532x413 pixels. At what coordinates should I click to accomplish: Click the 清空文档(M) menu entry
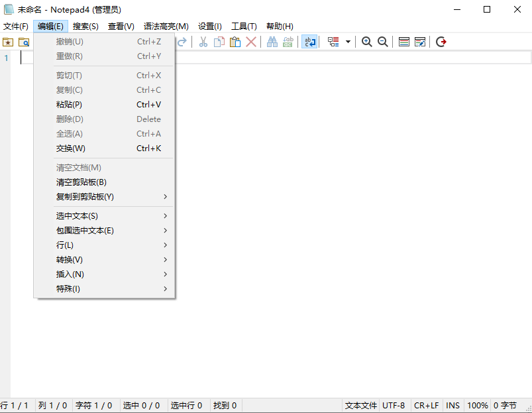pos(105,168)
